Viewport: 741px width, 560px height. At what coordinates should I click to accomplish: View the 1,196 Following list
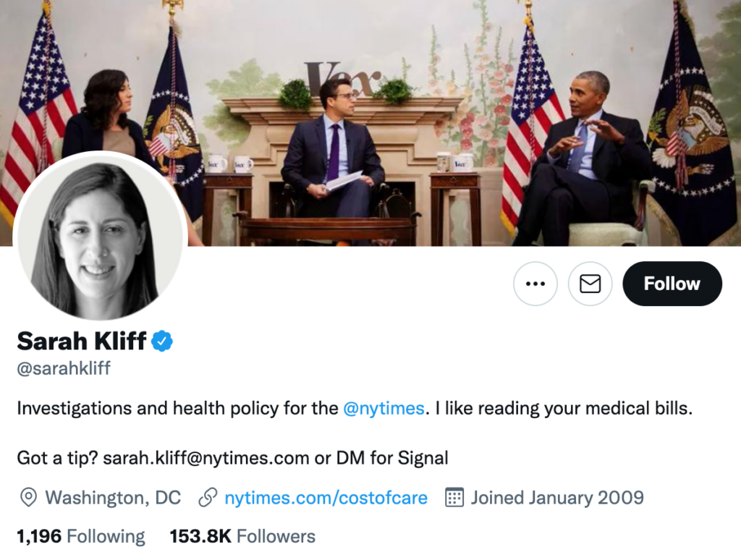coord(81,536)
